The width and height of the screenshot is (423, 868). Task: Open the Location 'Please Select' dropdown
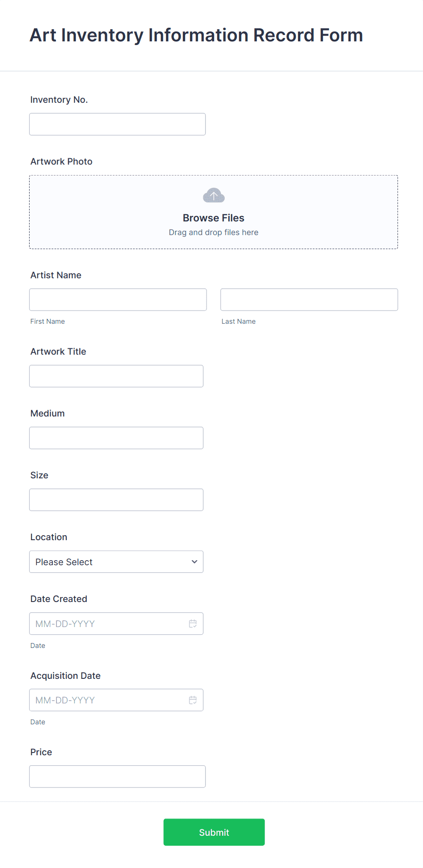(x=116, y=562)
